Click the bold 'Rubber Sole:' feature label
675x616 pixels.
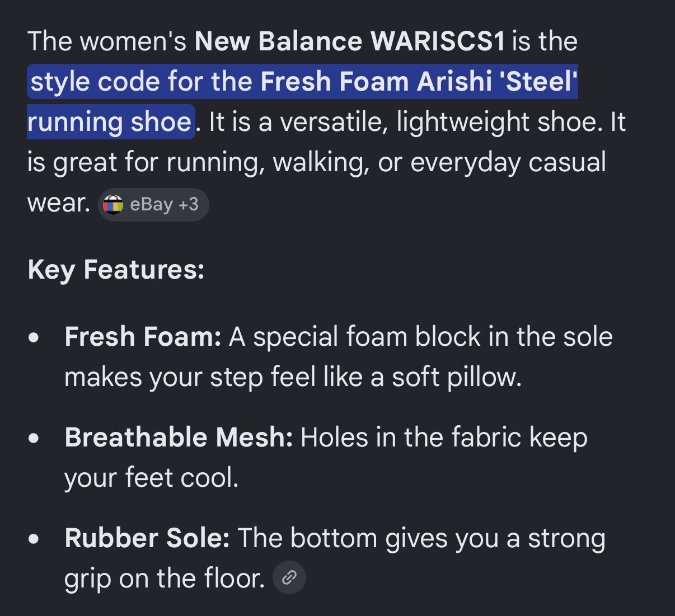[147, 538]
